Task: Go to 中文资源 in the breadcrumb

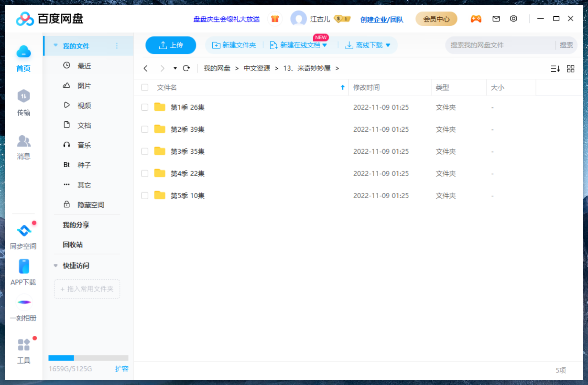Action: tap(257, 68)
